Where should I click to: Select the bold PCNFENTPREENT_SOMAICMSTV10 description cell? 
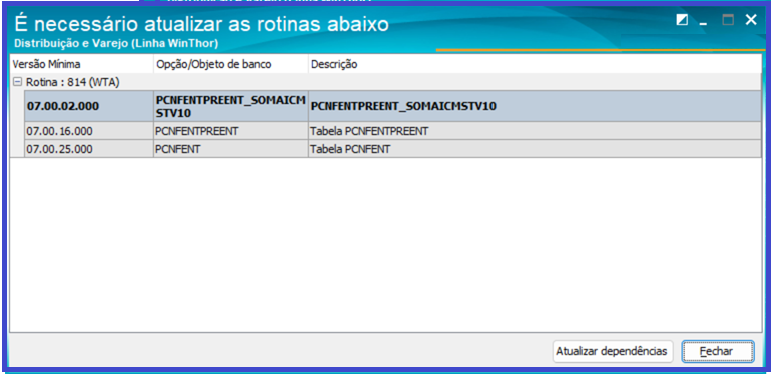click(x=534, y=106)
